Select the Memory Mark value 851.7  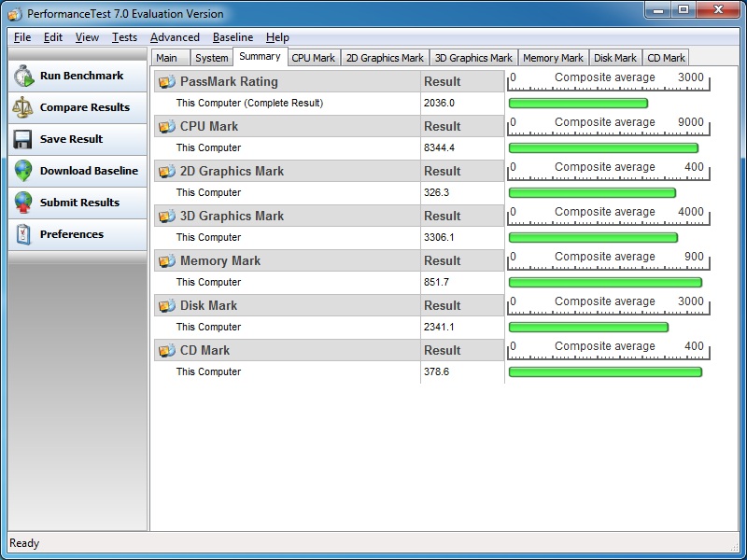click(x=436, y=282)
